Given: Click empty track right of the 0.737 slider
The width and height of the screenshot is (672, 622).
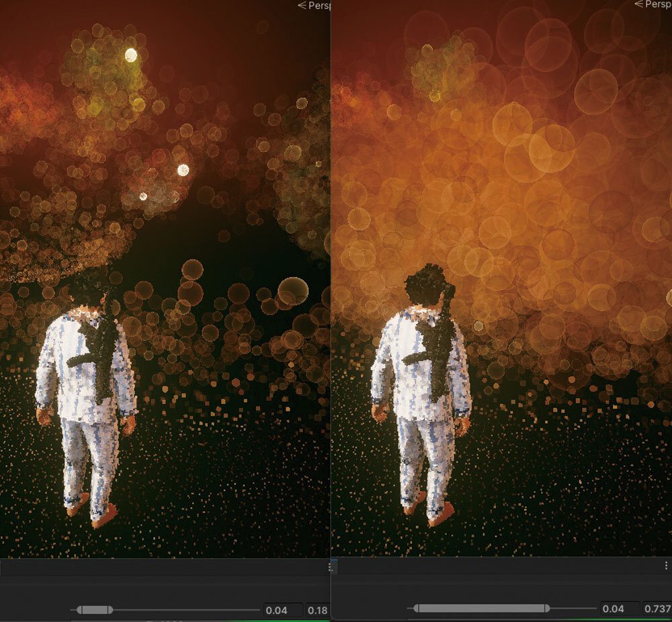Looking at the screenshot, I should [x=571, y=608].
